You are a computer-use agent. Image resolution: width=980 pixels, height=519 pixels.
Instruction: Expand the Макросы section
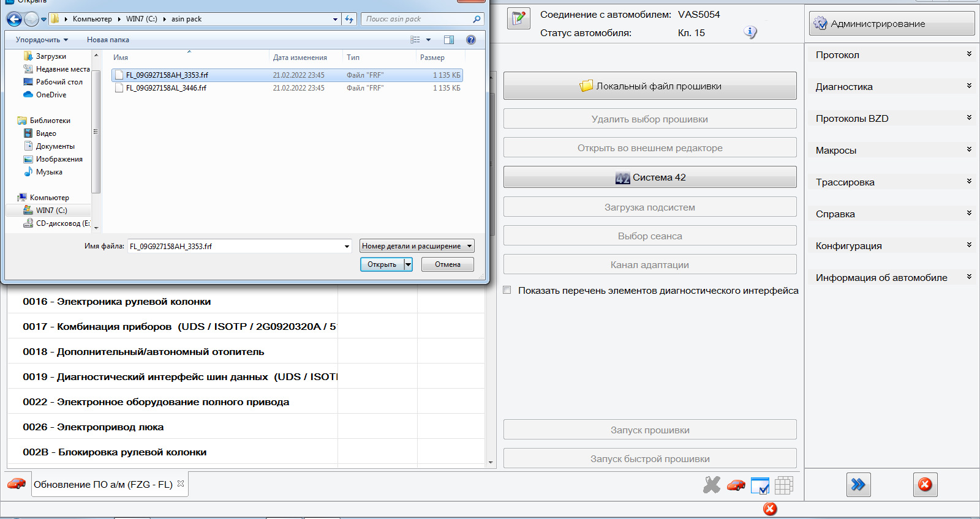pos(891,150)
